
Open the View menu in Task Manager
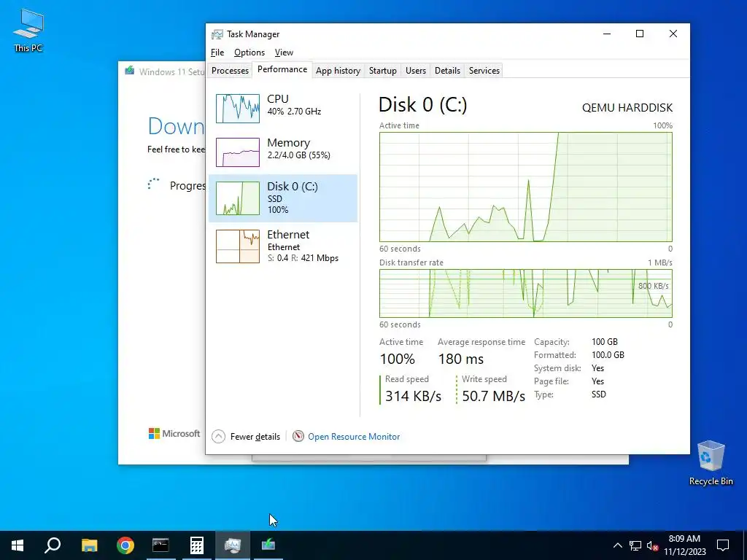pos(284,52)
